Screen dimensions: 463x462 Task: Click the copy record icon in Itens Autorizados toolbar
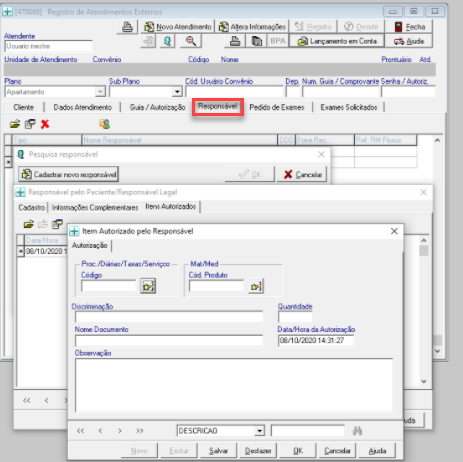(x=58, y=224)
